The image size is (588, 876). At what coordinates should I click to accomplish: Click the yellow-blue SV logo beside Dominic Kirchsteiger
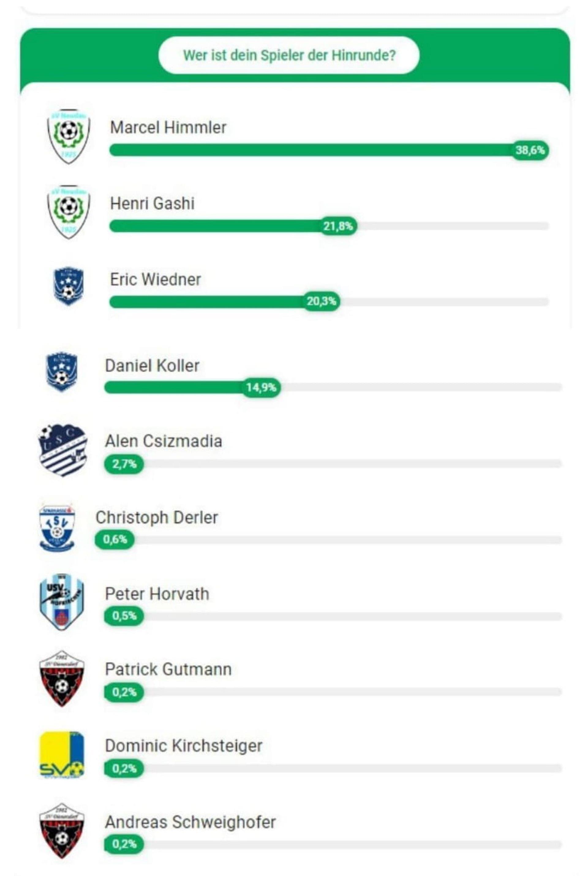(62, 754)
